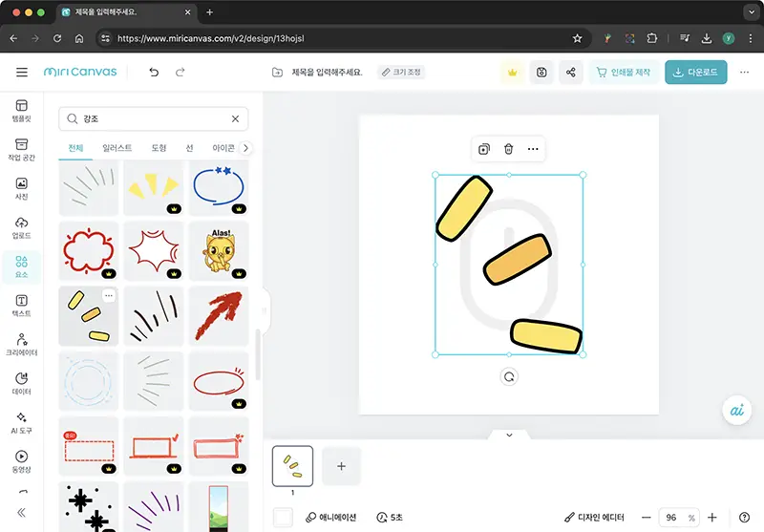This screenshot has width=764, height=532.
Task: Click the redo arrow icon
Action: (180, 73)
